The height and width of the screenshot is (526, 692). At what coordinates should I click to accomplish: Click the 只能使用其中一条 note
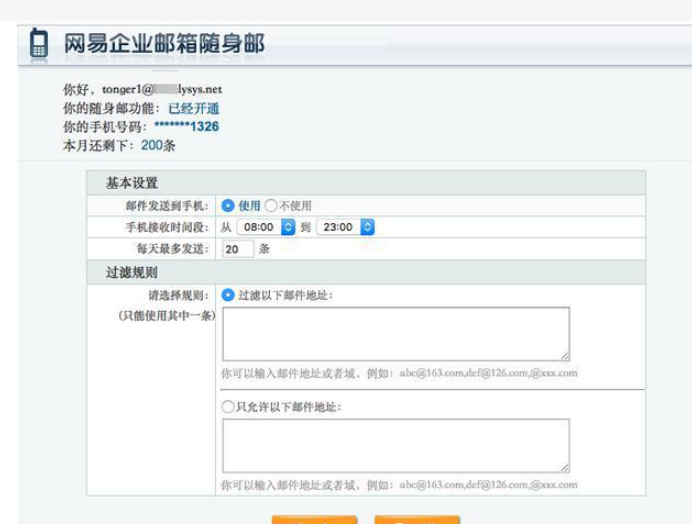(167, 316)
